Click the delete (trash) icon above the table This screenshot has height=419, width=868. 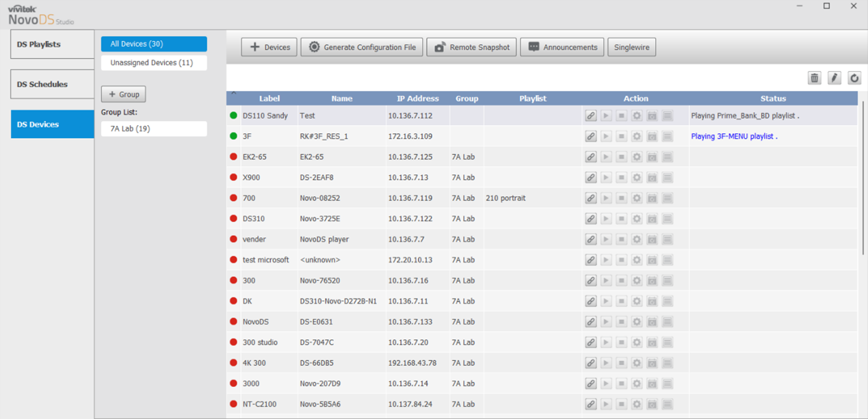(814, 78)
